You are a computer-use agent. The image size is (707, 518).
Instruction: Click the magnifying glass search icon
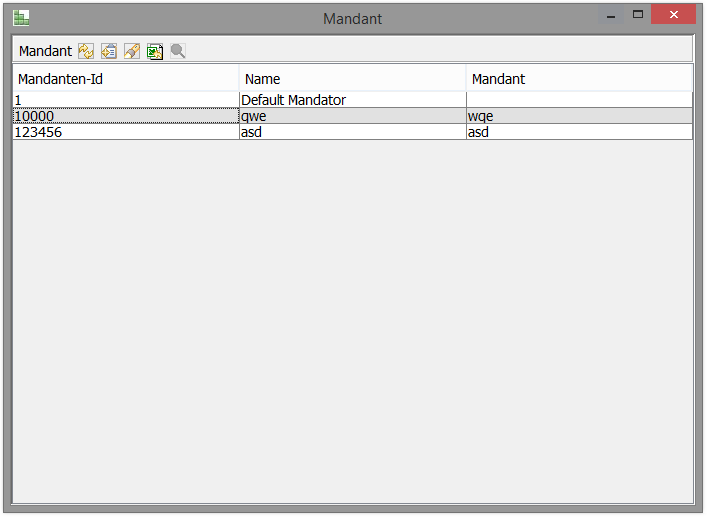point(178,51)
